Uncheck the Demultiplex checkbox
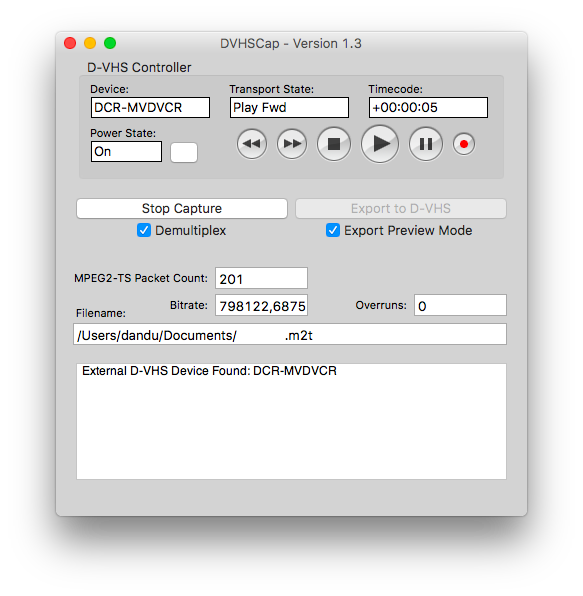583x596 pixels. pyautogui.click(x=144, y=230)
